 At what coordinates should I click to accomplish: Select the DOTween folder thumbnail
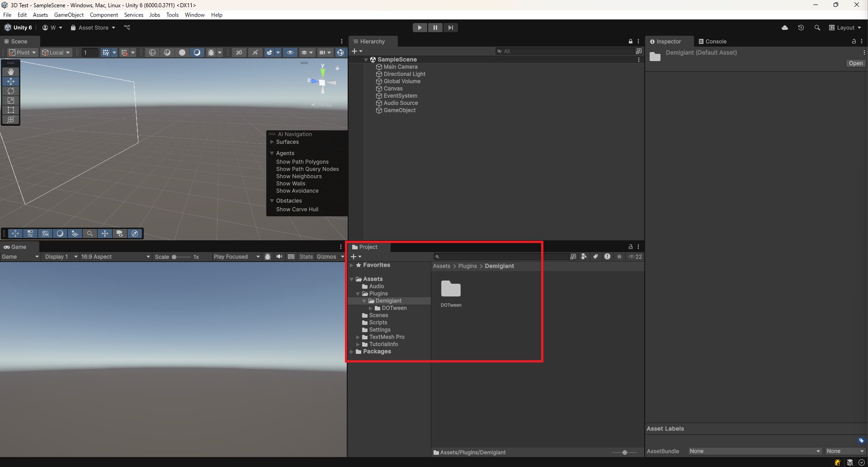(x=451, y=290)
